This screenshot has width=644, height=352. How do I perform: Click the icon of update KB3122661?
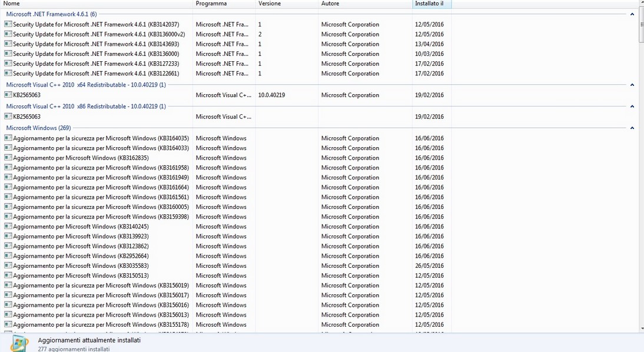(x=8, y=74)
